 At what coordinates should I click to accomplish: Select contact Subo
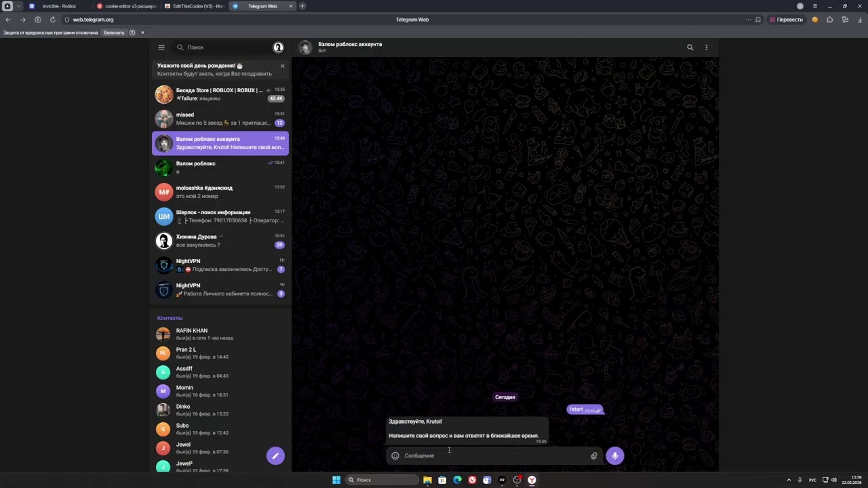(x=220, y=429)
